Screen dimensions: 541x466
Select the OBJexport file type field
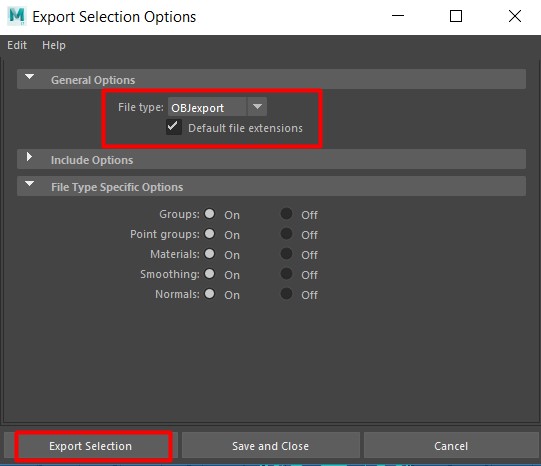207,107
